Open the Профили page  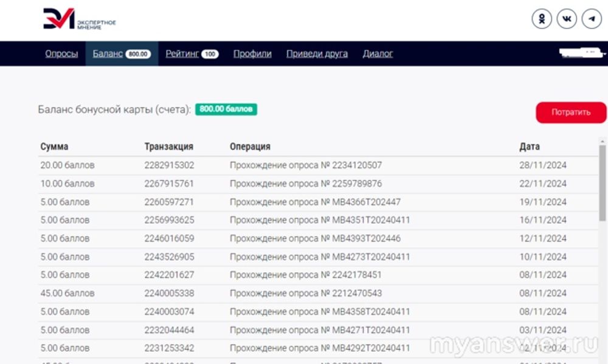(x=252, y=53)
